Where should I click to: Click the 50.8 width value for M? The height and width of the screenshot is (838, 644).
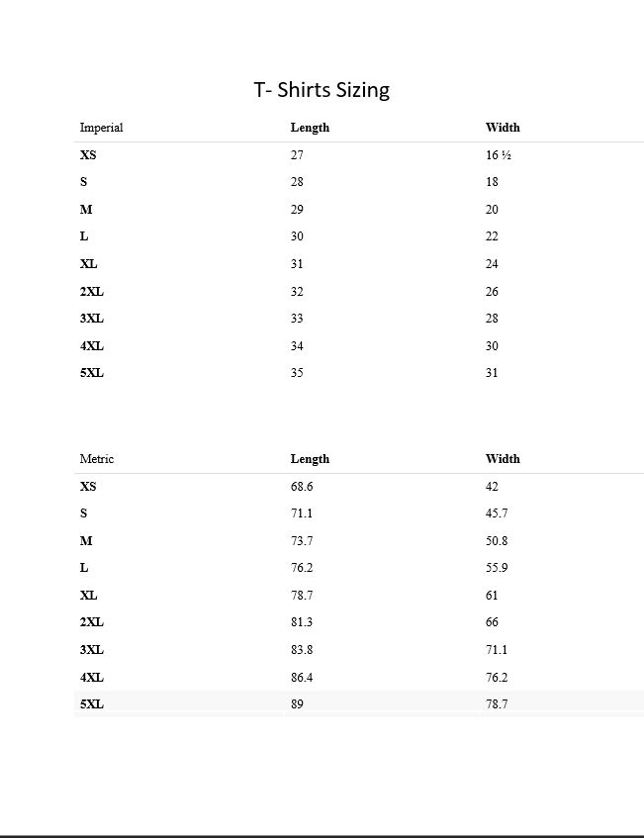[x=497, y=541]
